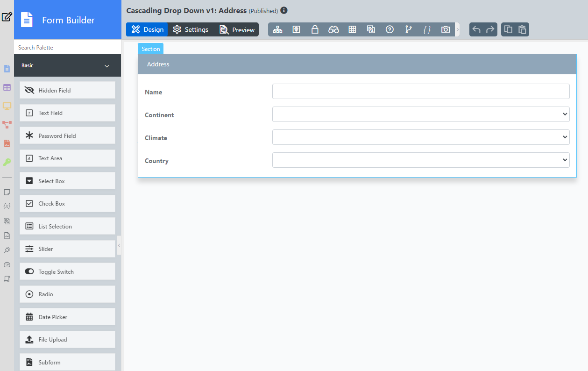Open the Climate dropdown
Viewport: 588px width, 371px height.
pos(421,137)
